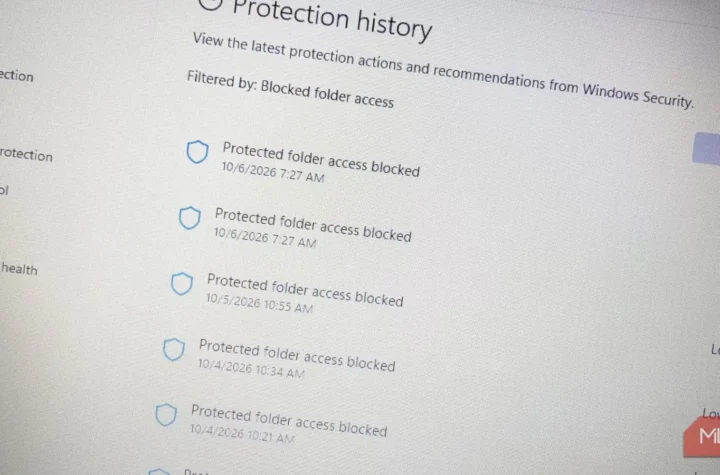Select the sidebar item ending in 'ection'
The image size is (720, 475).
tap(17, 75)
